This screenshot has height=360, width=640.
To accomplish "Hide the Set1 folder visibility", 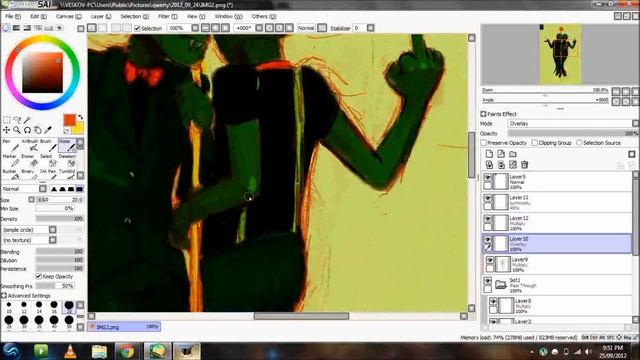I will [488, 281].
